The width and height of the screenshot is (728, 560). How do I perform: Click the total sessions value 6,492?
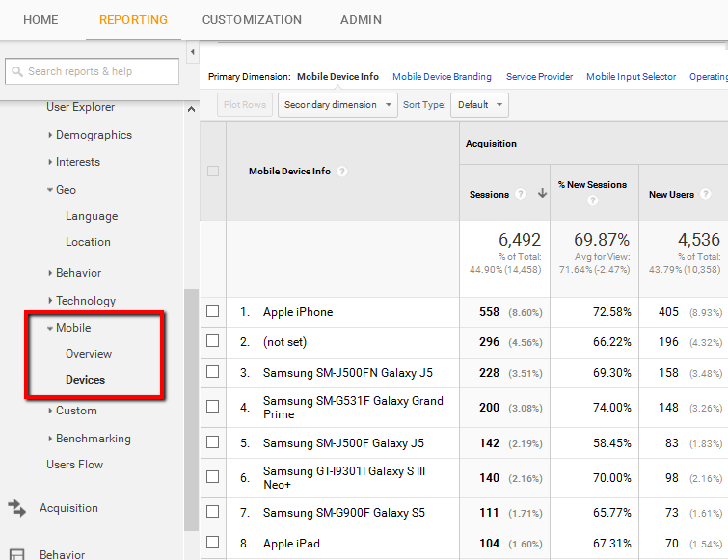tap(520, 240)
